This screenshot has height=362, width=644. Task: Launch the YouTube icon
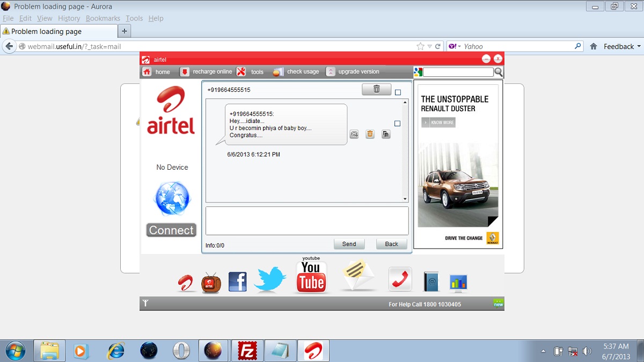coord(311,276)
